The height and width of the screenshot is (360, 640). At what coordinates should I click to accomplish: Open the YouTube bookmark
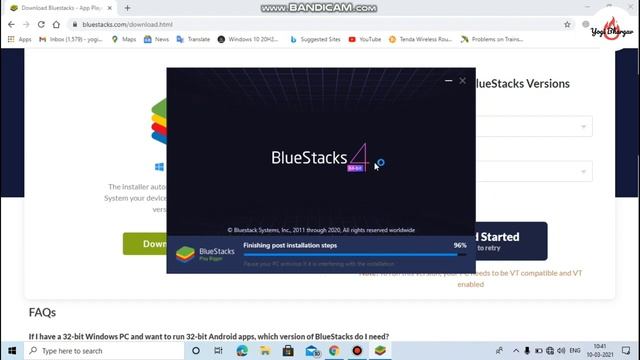point(365,39)
